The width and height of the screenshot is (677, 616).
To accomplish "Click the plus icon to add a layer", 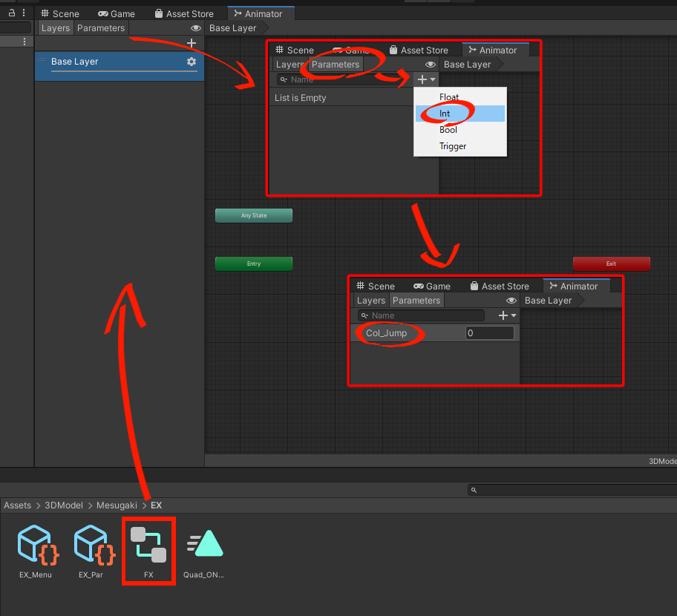I will coord(192,44).
